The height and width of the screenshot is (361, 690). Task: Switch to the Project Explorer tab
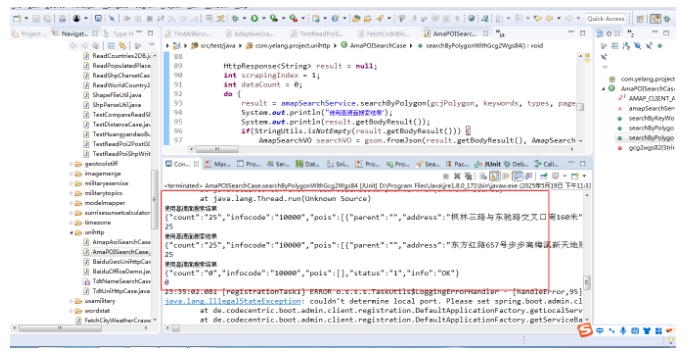pyautogui.click(x=29, y=33)
